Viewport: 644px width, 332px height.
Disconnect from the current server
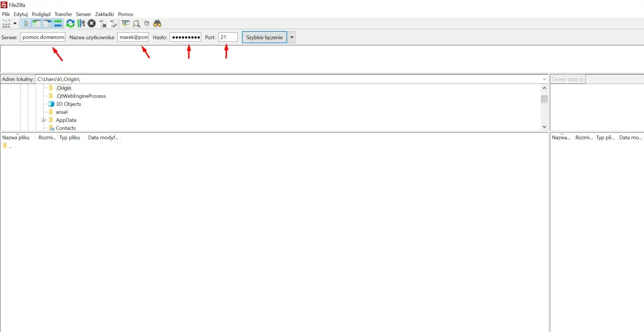coord(103,23)
